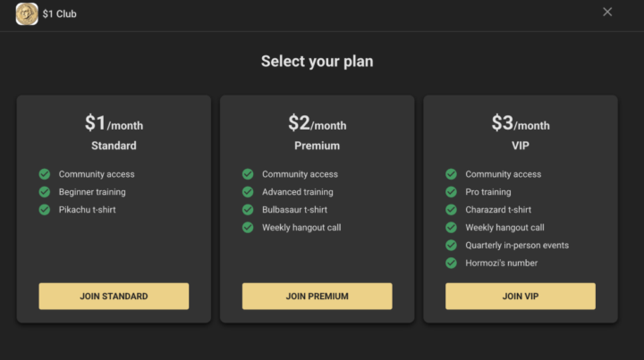Click checkmark beside Beginner training
The width and height of the screenshot is (644, 360).
44,192
